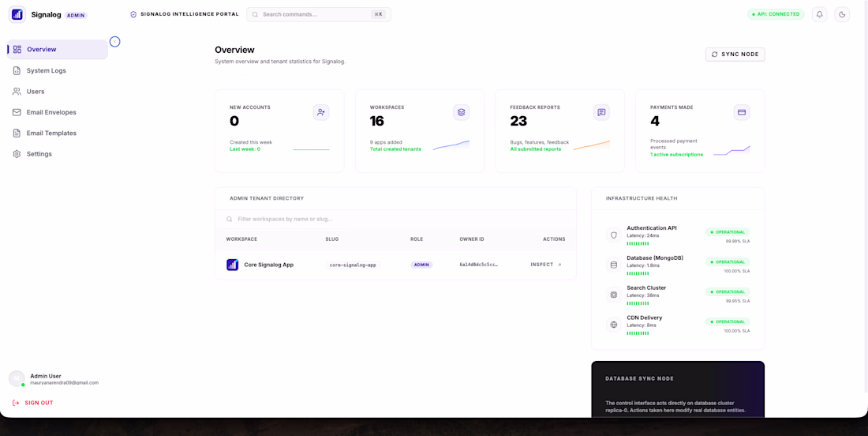868x436 pixels.
Task: Click the core-signalog-app slug chip
Action: point(353,265)
